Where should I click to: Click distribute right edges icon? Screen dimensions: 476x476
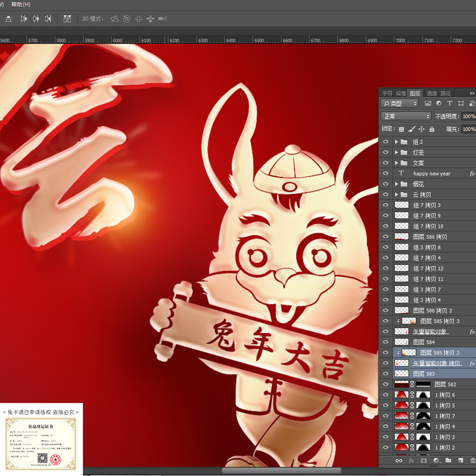[48, 19]
